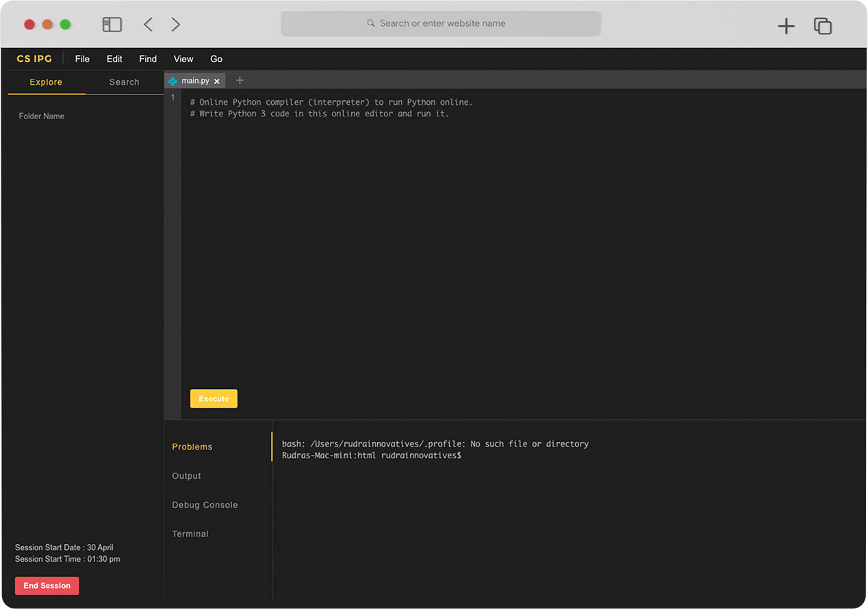Open the View menu
The image size is (868, 609).
pyautogui.click(x=183, y=59)
